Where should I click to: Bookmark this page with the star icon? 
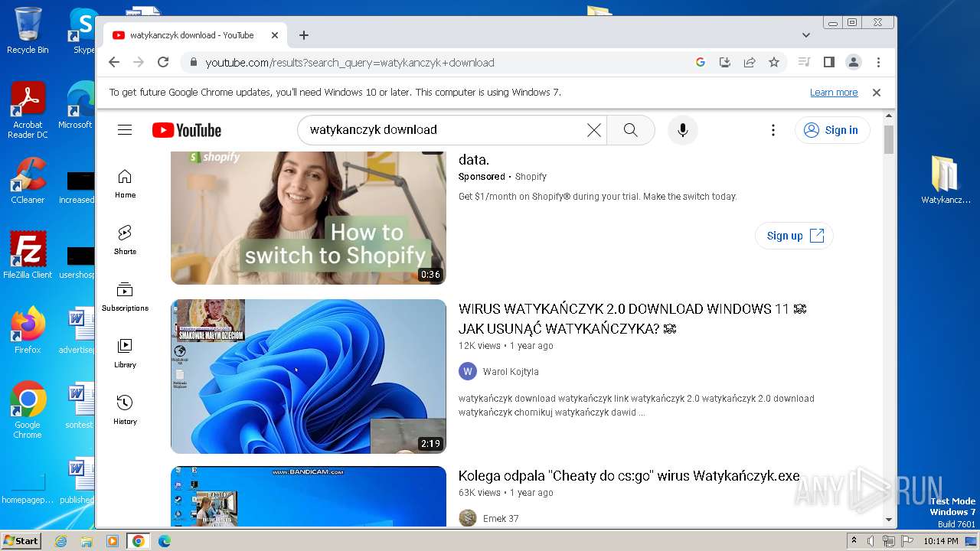[774, 63]
